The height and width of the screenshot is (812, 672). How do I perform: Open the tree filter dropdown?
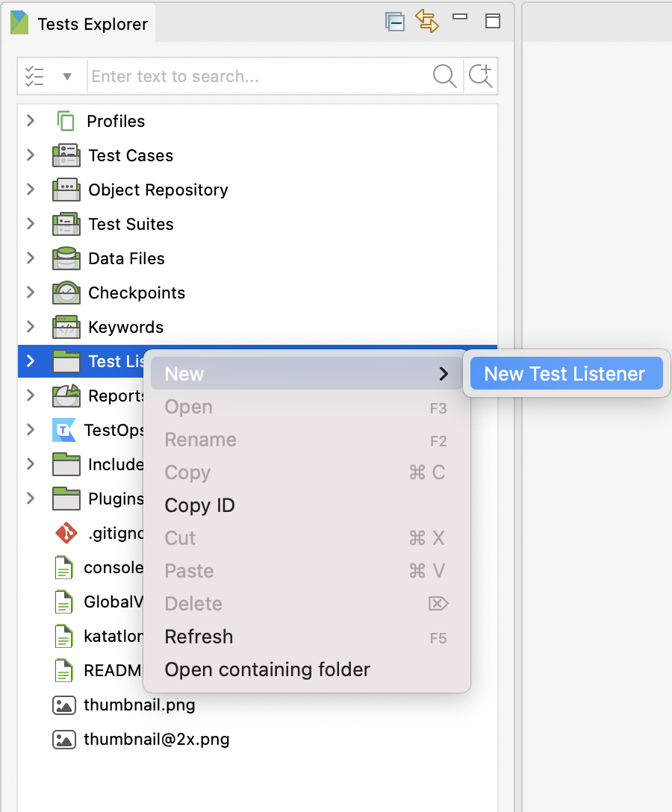69,75
